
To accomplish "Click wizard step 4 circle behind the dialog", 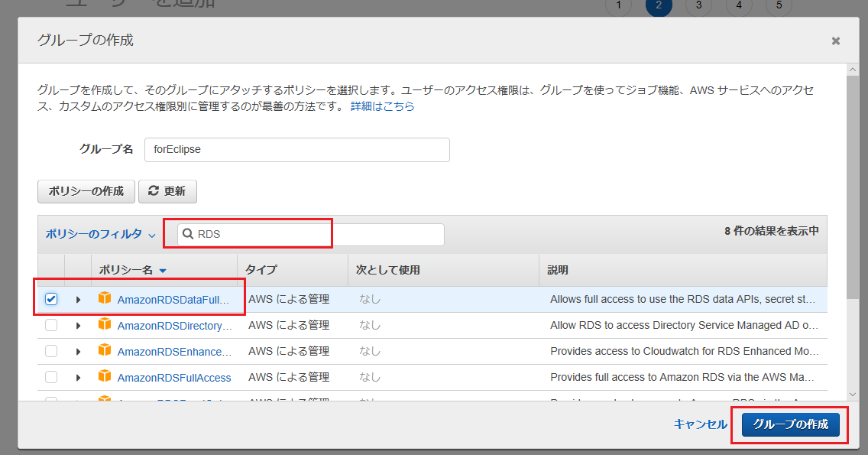I will click(739, 5).
